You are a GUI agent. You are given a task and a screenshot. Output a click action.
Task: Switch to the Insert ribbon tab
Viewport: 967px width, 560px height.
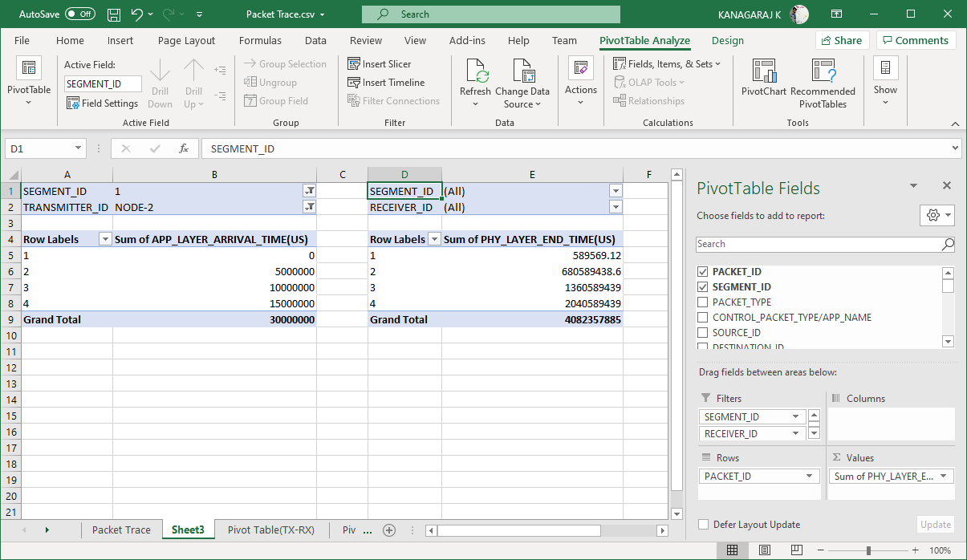tap(120, 41)
